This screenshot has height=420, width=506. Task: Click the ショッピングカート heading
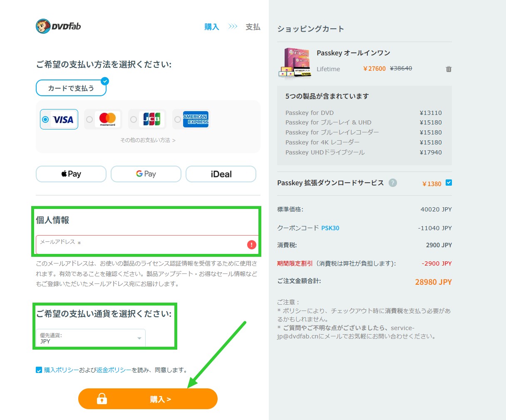click(311, 29)
